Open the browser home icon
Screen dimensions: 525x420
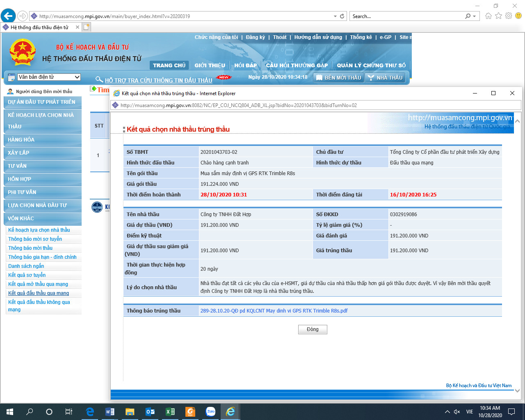coord(488,16)
